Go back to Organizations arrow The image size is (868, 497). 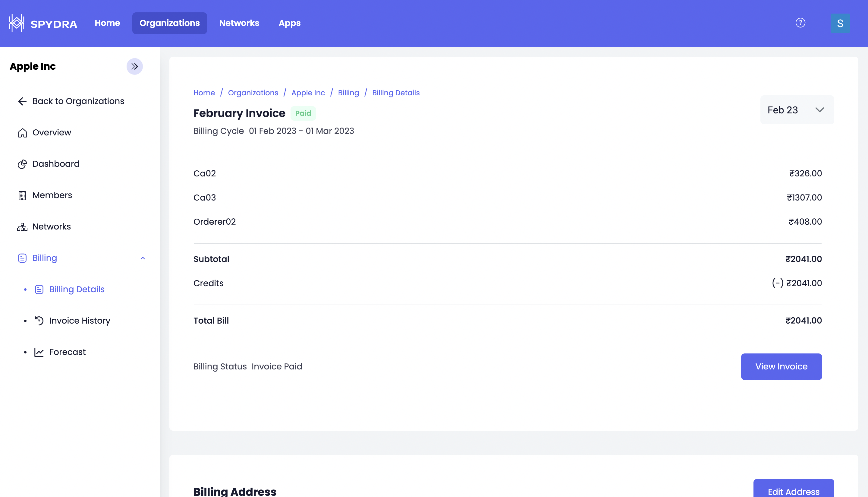click(x=22, y=101)
